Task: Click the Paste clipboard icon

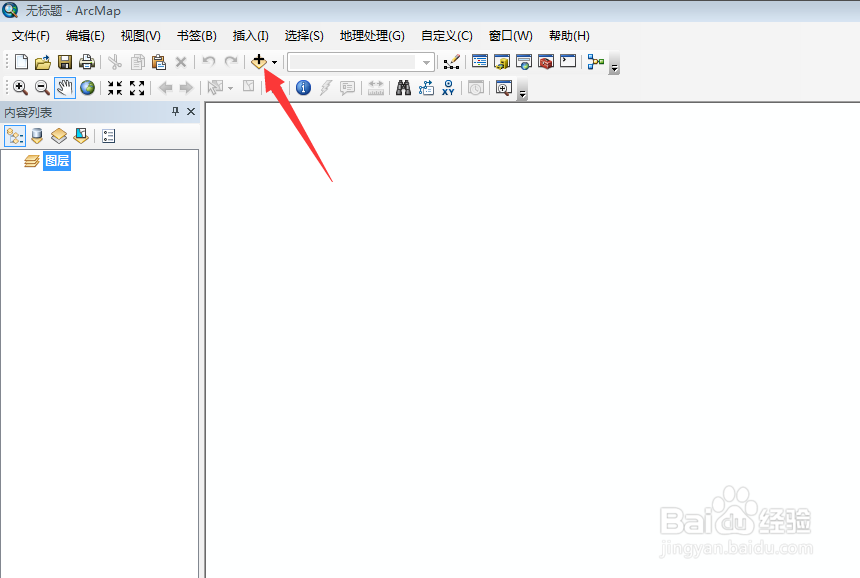Action: tap(159, 62)
